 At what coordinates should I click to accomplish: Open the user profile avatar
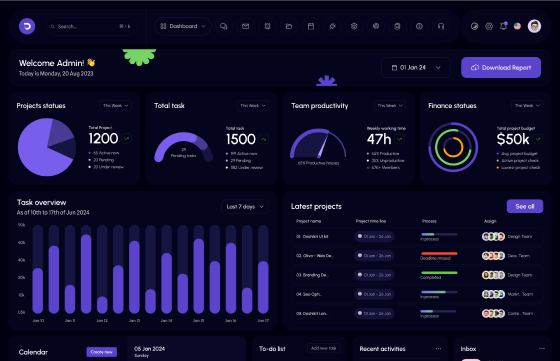pos(534,26)
